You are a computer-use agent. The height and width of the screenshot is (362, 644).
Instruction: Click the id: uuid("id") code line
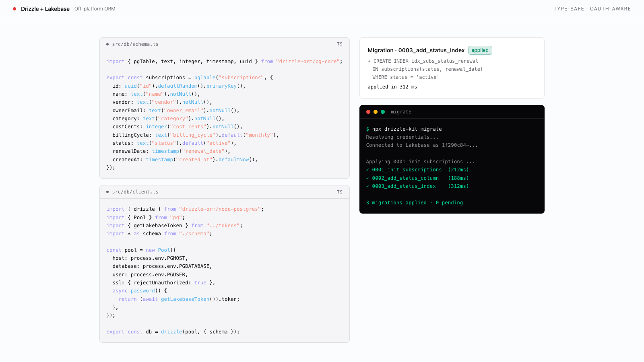[x=179, y=86]
